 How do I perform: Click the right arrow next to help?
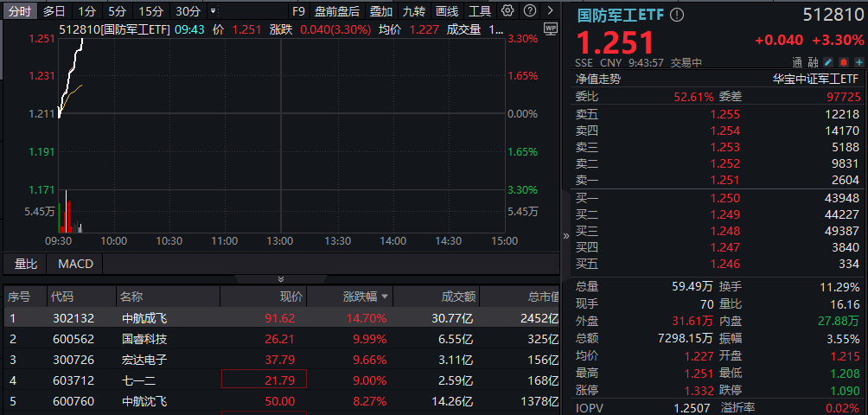click(x=550, y=10)
